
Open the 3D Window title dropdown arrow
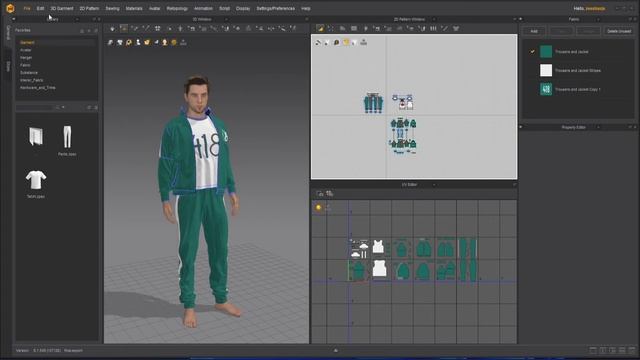coord(227,19)
